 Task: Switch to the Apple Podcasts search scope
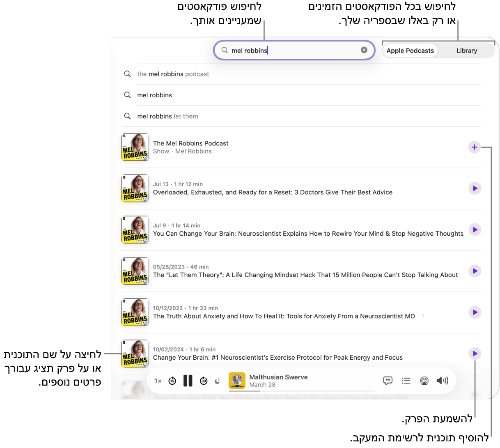410,51
